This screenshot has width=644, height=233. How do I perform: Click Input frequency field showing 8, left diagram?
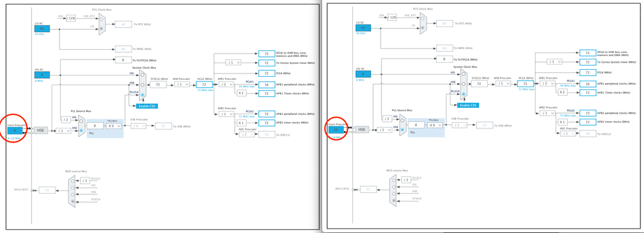coord(15,130)
